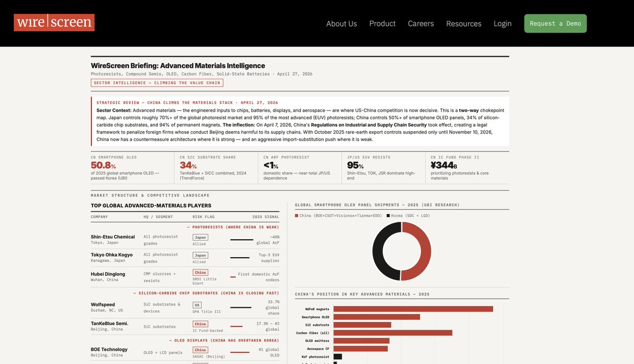
Task: Click the Smartphone OLED bar in the chart
Action: click(377, 317)
